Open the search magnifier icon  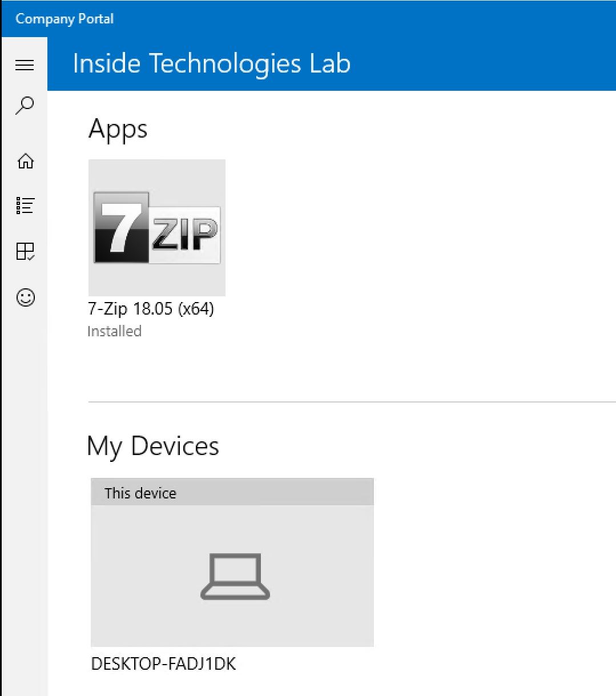pyautogui.click(x=25, y=106)
